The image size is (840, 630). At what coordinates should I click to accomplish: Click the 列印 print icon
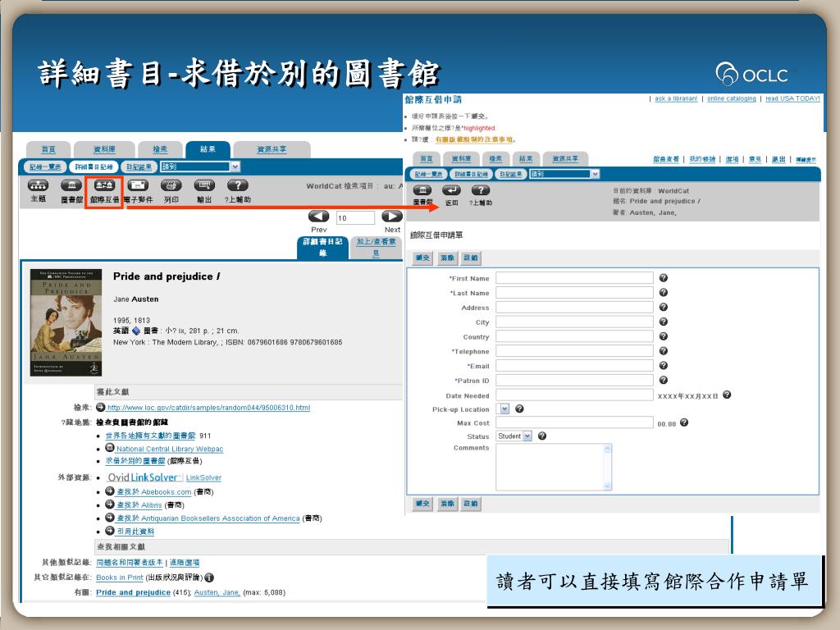coord(171,185)
